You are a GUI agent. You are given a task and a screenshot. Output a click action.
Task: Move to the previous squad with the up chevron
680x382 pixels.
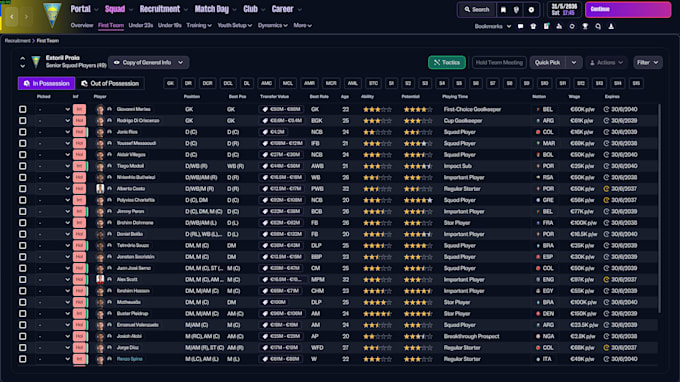pos(22,59)
